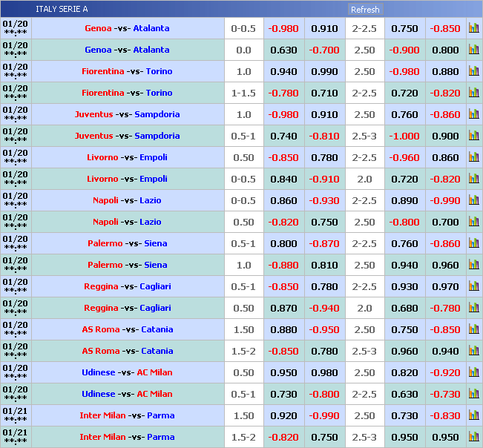Choose 0.840 home odds in Livorno-Empoli row
Image resolution: width=483 pixels, height=448 pixels.
coord(283,179)
